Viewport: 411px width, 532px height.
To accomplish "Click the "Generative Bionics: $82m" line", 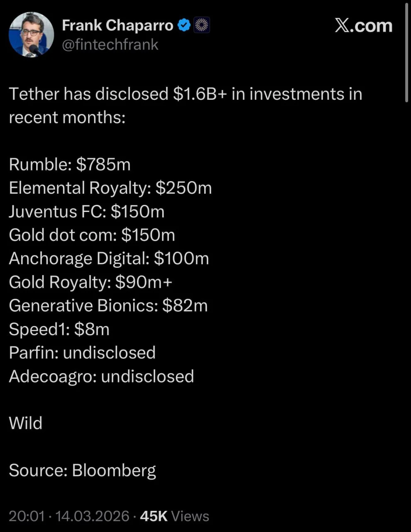I will [108, 305].
